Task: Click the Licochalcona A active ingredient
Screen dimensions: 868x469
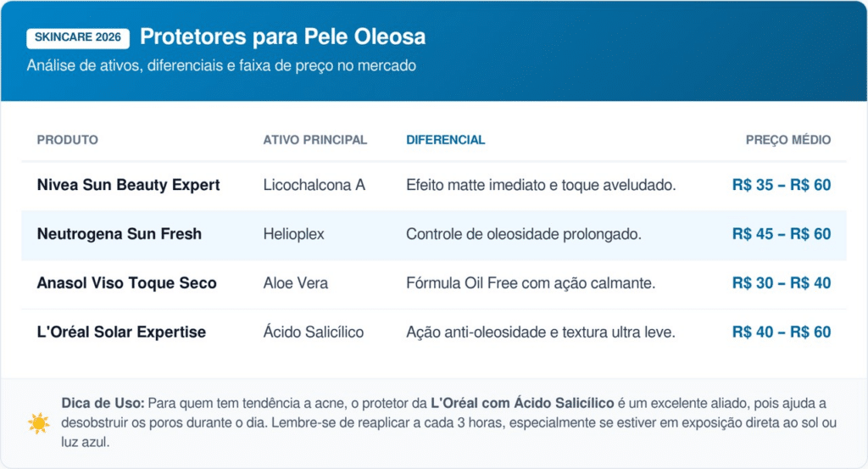Action: point(314,185)
